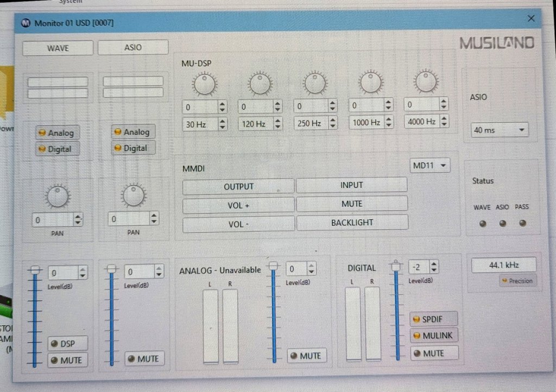The image size is (556, 392).
Task: Focus the WAVE channel Level(dB) field
Action: click(x=63, y=273)
